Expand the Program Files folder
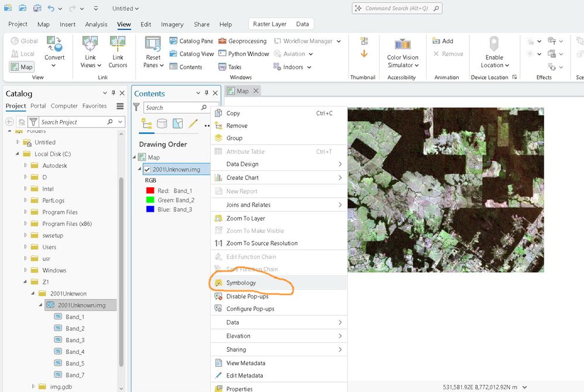 (25, 212)
